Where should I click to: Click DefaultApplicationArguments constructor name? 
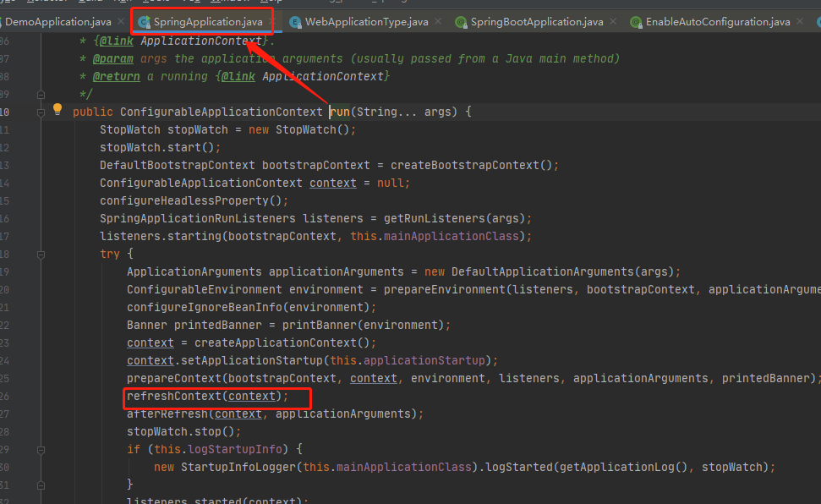coord(543,272)
